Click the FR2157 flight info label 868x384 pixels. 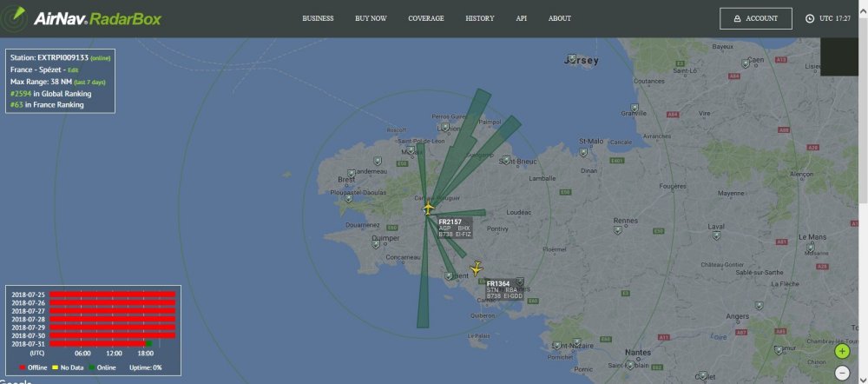[x=455, y=228]
